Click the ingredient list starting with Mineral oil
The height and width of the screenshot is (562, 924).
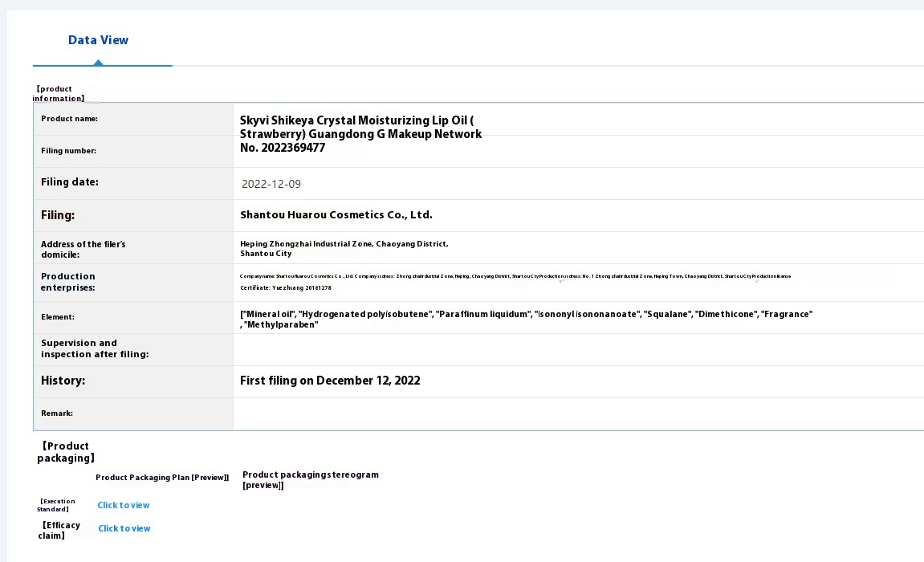pos(526,319)
